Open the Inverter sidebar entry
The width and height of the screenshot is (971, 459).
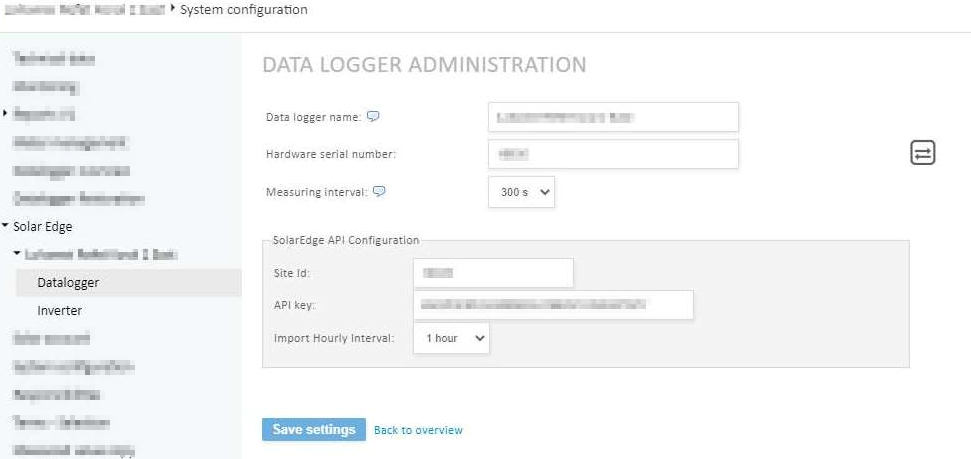[59, 311]
